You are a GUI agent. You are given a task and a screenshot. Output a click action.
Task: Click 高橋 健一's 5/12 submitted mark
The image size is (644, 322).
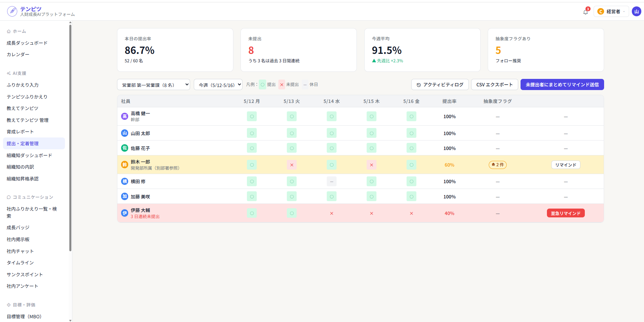(x=252, y=116)
